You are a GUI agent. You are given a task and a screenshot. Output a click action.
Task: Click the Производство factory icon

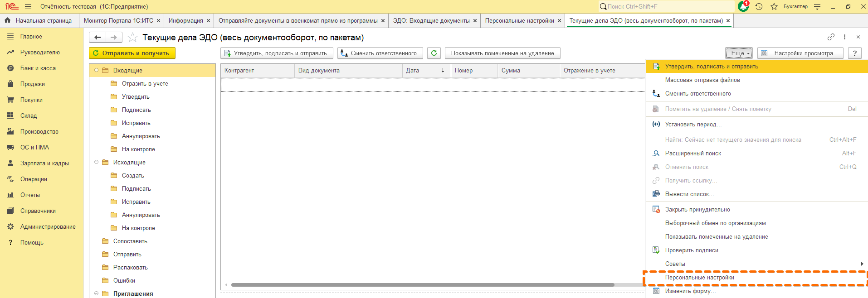tap(10, 131)
